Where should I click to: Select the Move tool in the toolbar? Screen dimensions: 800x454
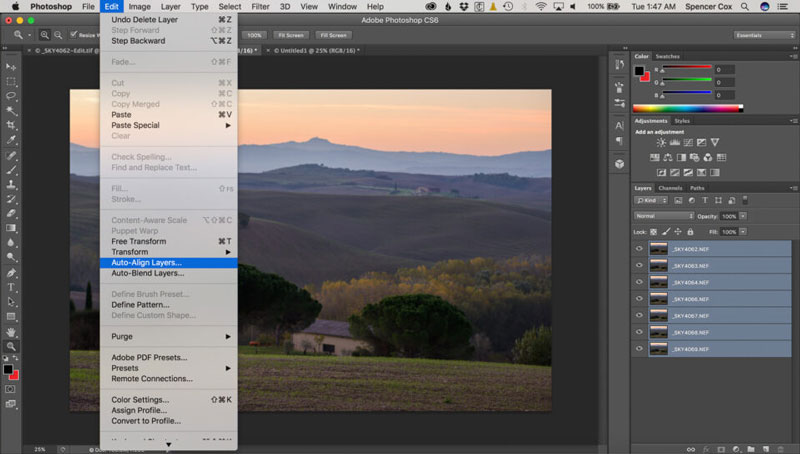coord(11,67)
